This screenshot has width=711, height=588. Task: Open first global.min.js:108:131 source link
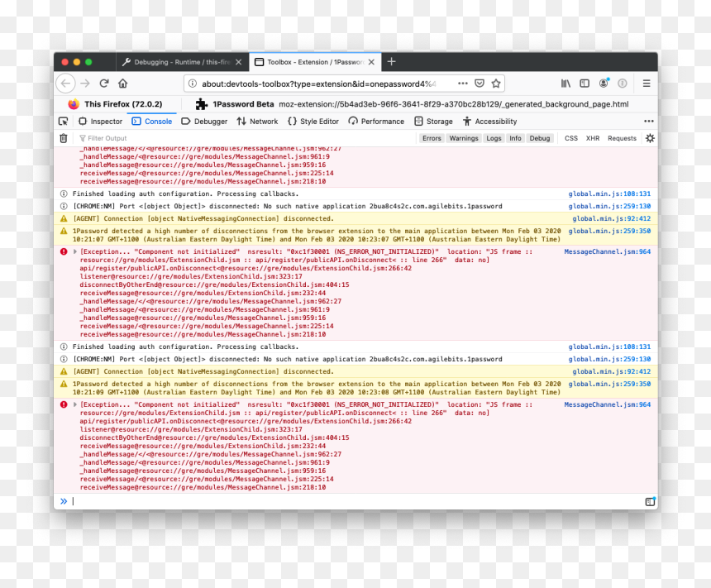609,194
